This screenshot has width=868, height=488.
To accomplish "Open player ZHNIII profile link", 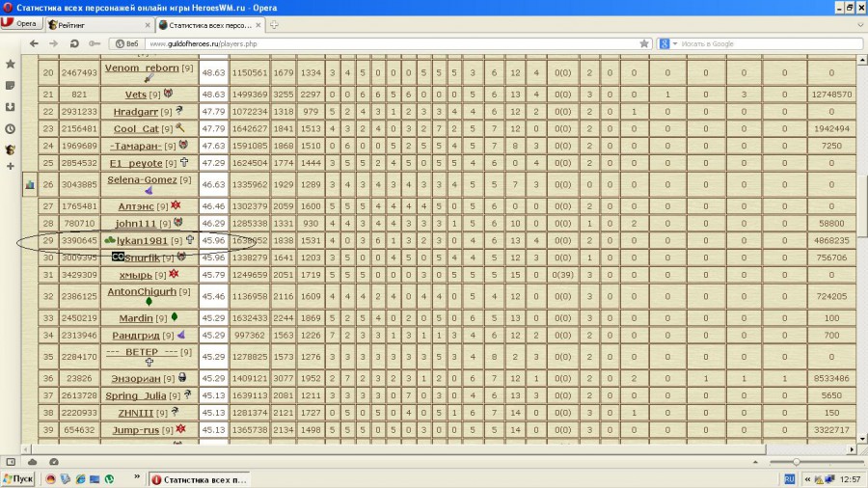I will point(136,413).
